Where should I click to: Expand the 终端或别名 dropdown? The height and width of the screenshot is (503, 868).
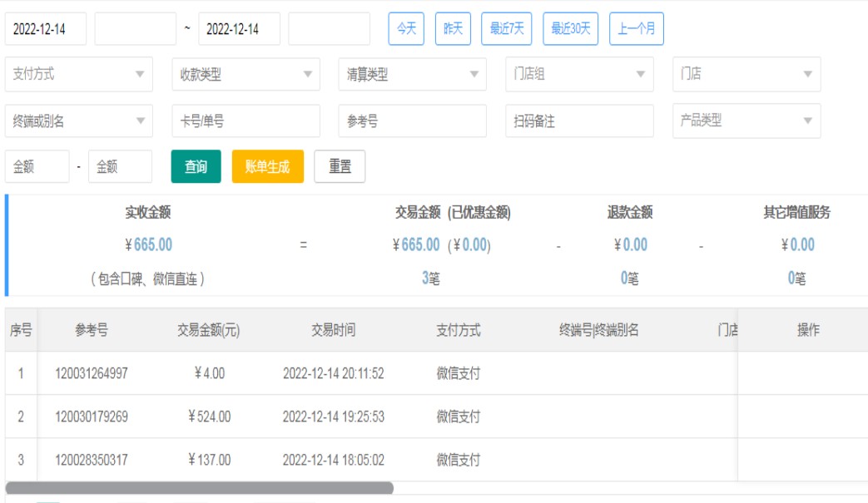pos(78,121)
